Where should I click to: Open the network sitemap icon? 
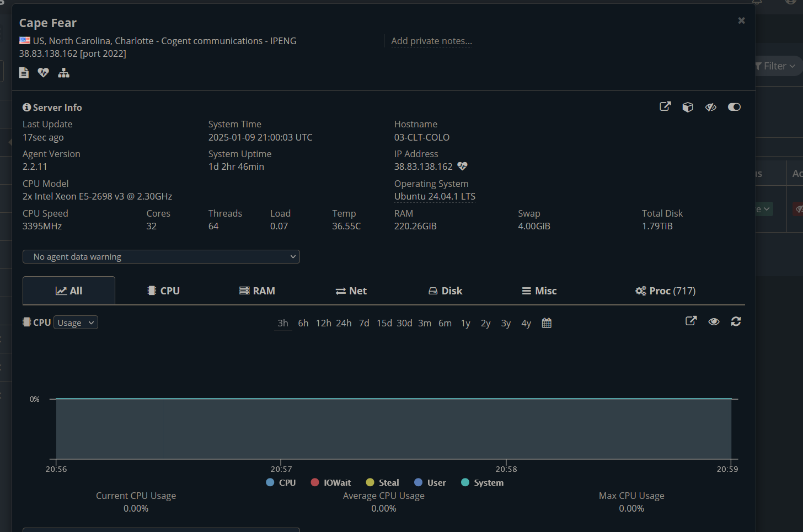[x=64, y=73]
